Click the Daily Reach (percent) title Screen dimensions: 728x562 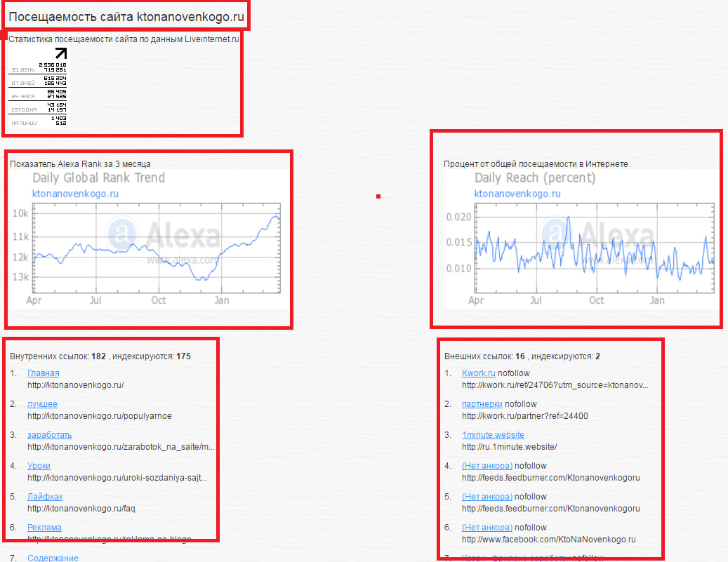click(x=535, y=178)
